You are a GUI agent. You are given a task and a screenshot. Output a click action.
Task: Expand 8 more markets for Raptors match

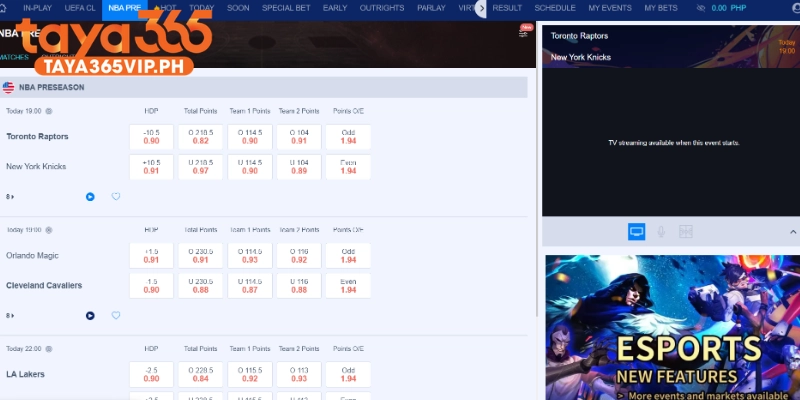tap(10, 197)
